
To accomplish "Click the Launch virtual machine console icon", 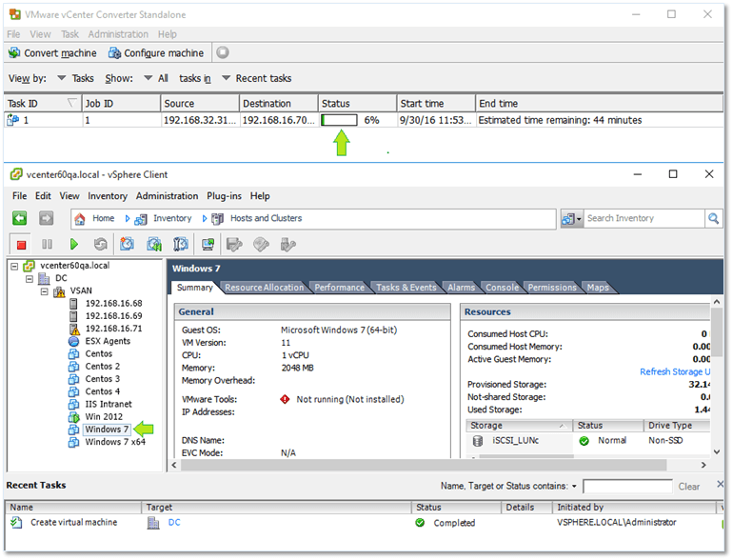I will 208,244.
